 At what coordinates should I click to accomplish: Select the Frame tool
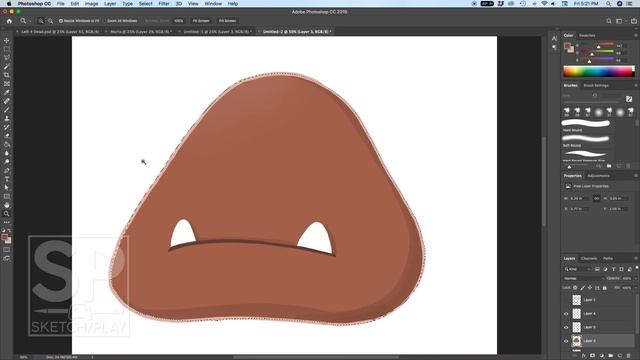(7, 84)
